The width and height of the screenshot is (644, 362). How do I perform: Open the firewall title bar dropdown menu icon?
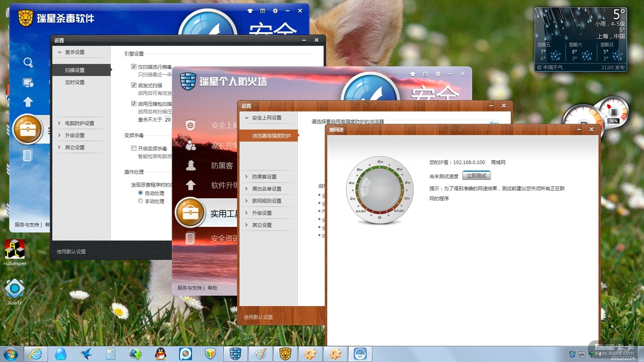point(425,74)
